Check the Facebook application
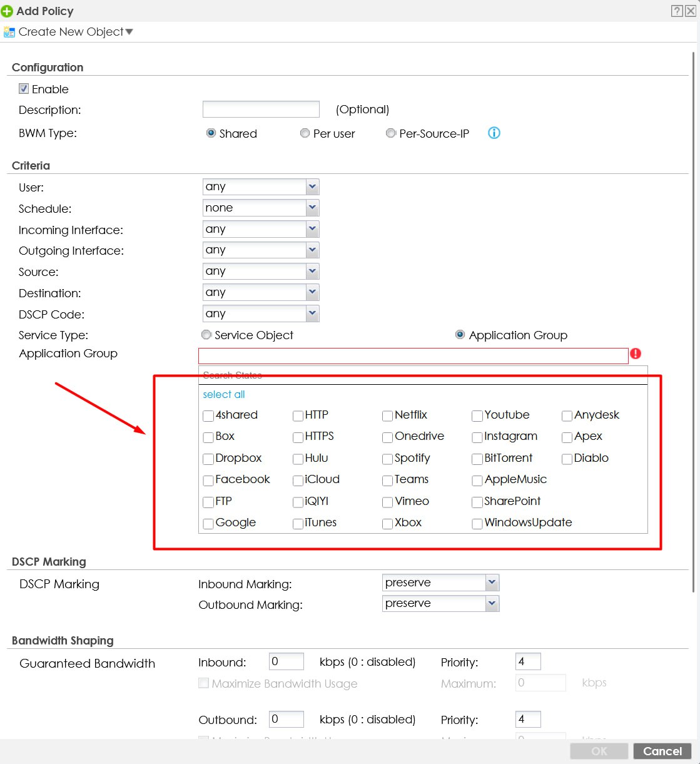 (x=208, y=481)
